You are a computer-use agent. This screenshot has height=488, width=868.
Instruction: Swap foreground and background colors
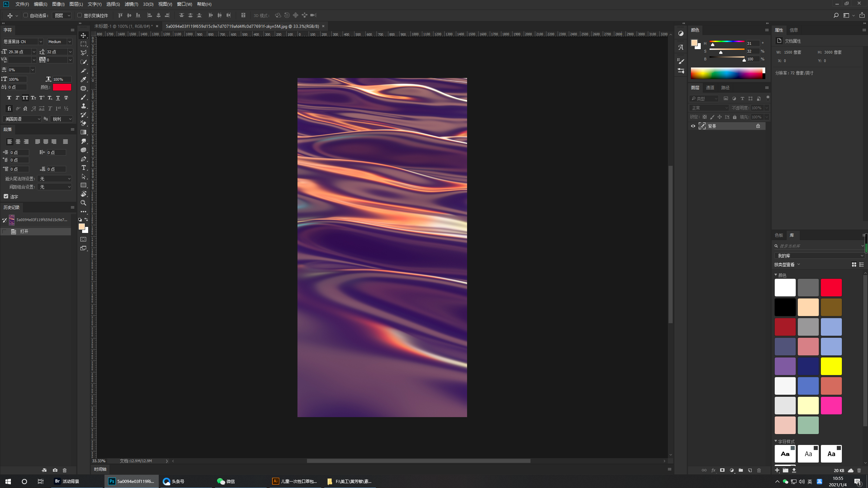(x=86, y=219)
